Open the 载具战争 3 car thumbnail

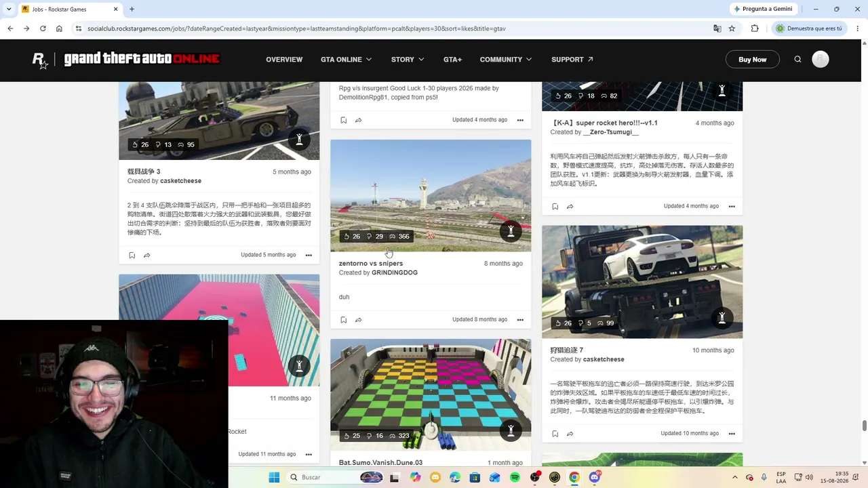click(x=219, y=121)
